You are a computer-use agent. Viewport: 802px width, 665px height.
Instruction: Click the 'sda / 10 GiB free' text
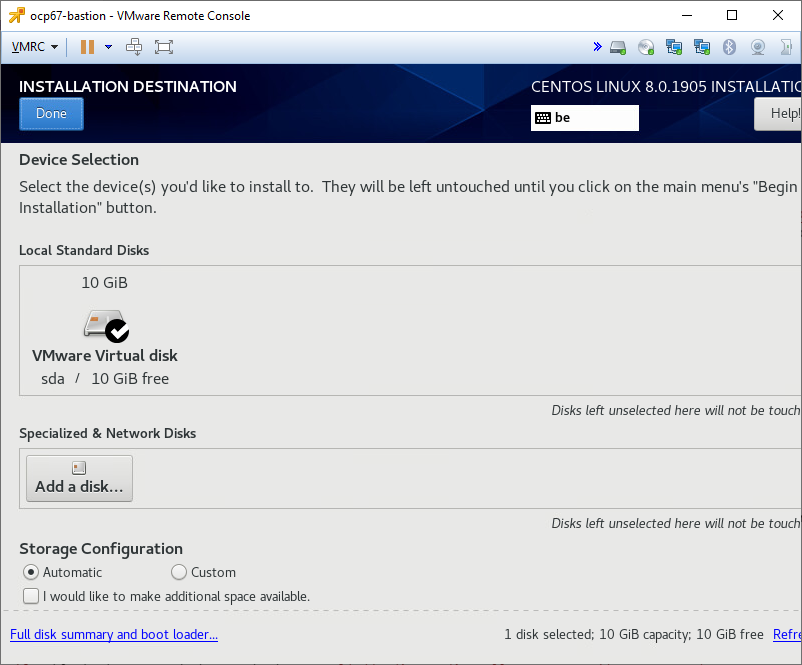point(105,379)
